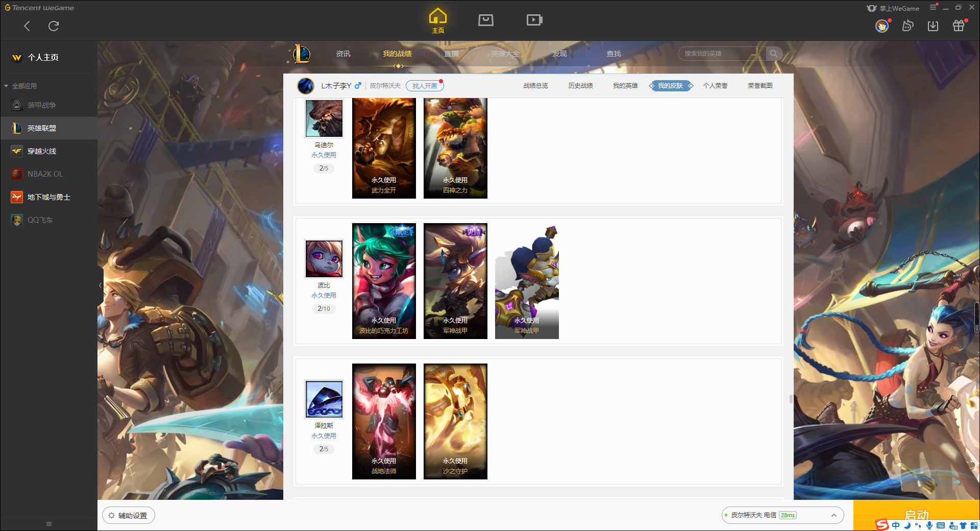Go back with the left arrow icon
Screen dimensions: 980x531
27,26
